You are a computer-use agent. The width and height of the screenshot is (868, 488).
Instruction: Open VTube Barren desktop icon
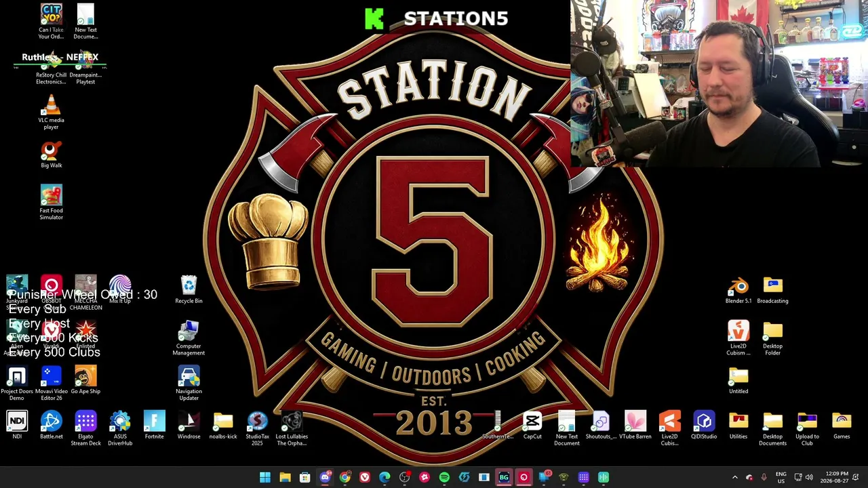click(x=635, y=425)
